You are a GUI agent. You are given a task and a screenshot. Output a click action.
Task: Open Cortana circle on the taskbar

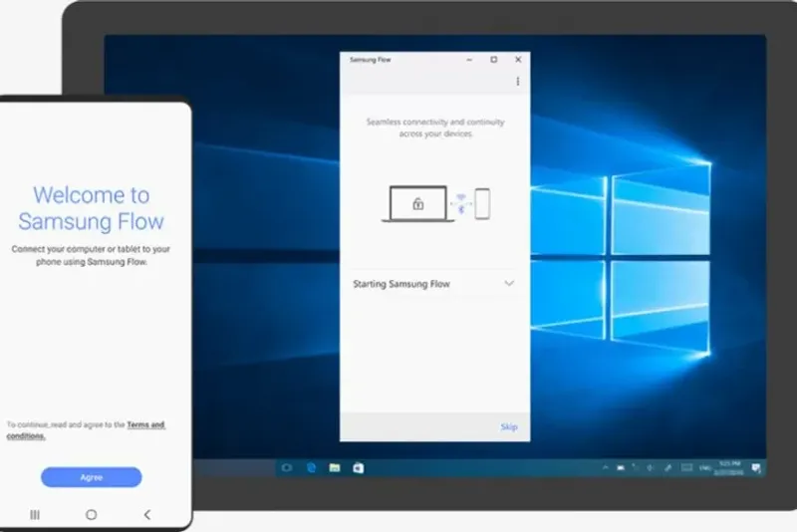287,467
